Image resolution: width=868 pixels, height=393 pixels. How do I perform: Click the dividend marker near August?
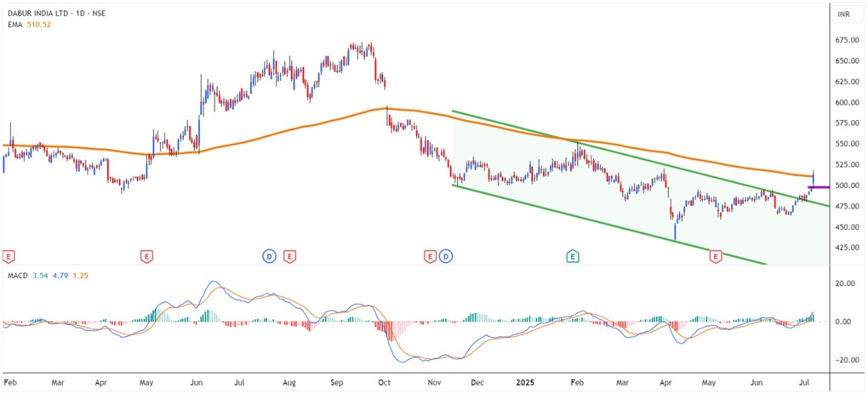tap(269, 257)
